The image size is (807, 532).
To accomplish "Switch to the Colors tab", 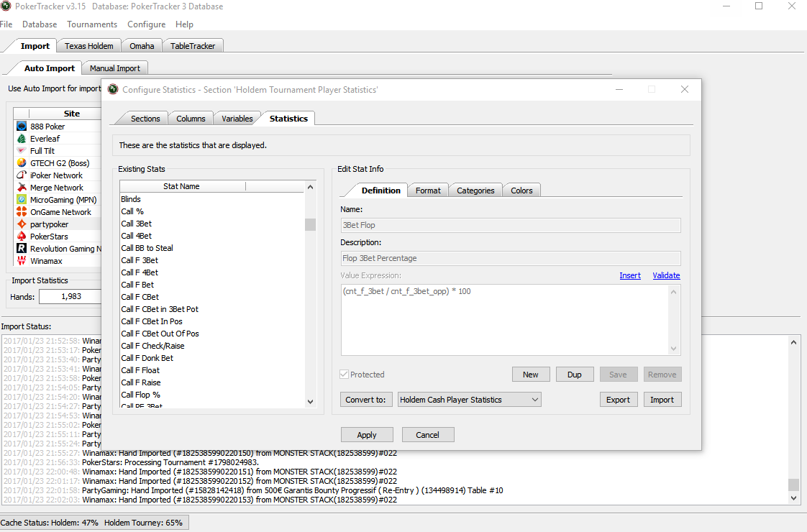I will click(522, 191).
